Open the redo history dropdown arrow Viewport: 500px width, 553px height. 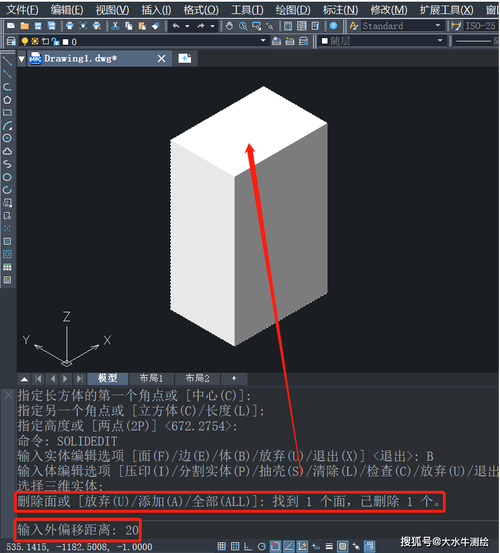[212, 26]
